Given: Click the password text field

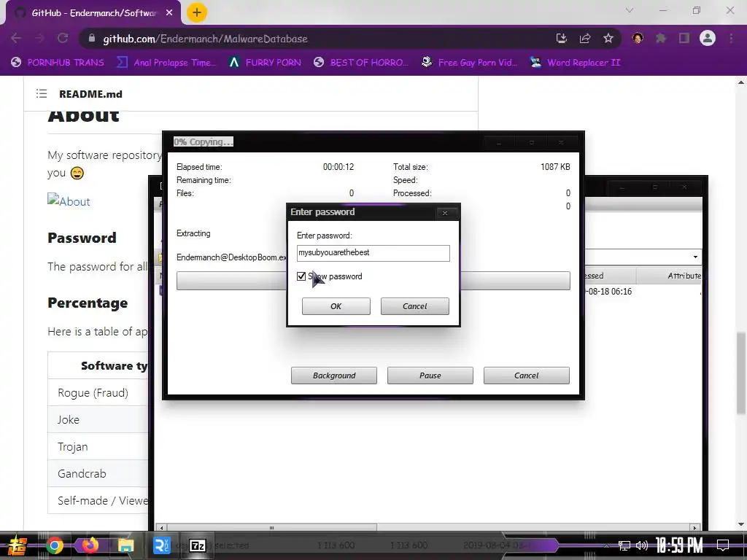Looking at the screenshot, I should click(x=373, y=253).
